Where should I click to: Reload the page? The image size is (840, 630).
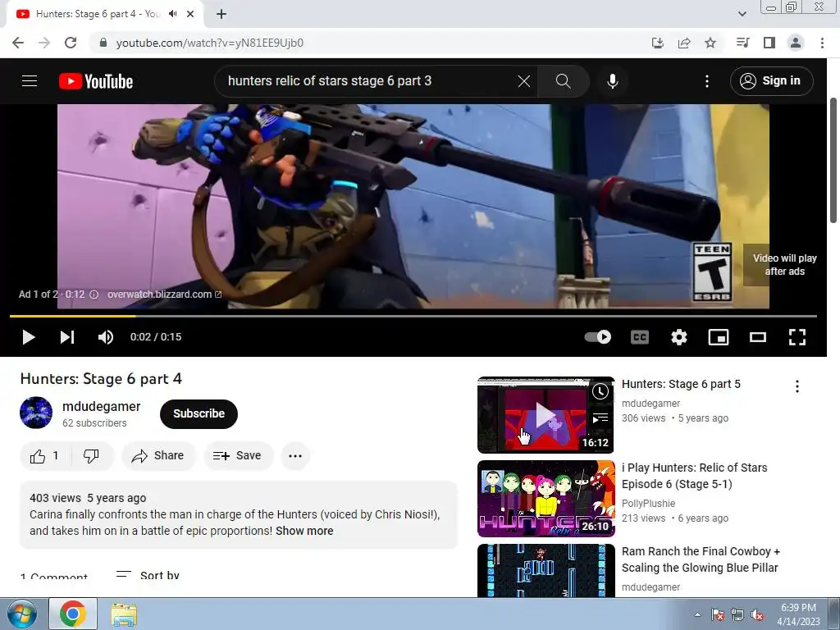click(71, 43)
